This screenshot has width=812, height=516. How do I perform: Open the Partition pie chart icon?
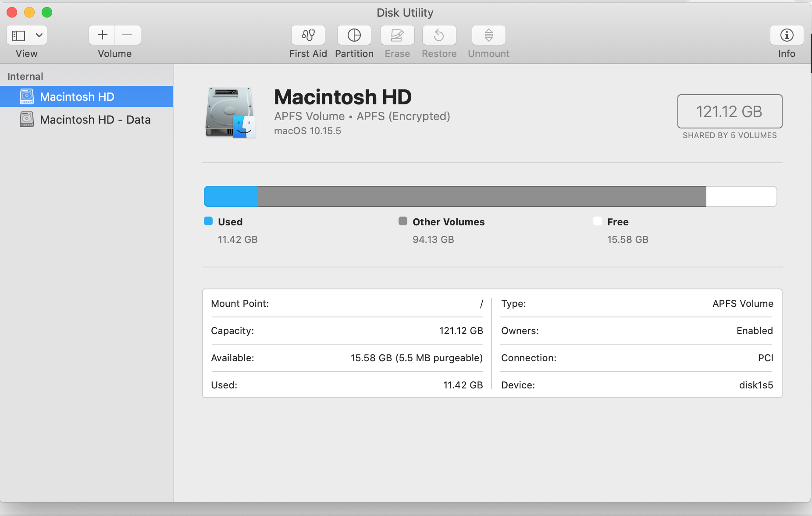354,35
